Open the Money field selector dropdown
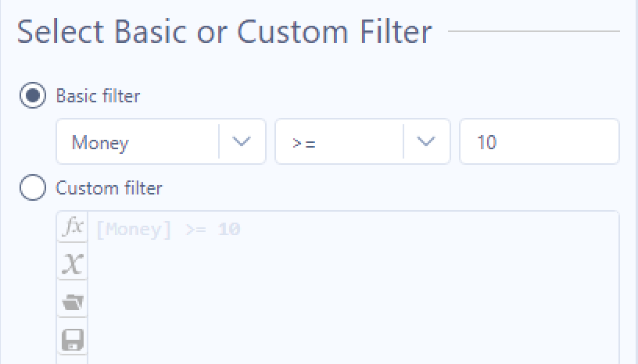Viewport: 638px width, 364px height. click(161, 141)
